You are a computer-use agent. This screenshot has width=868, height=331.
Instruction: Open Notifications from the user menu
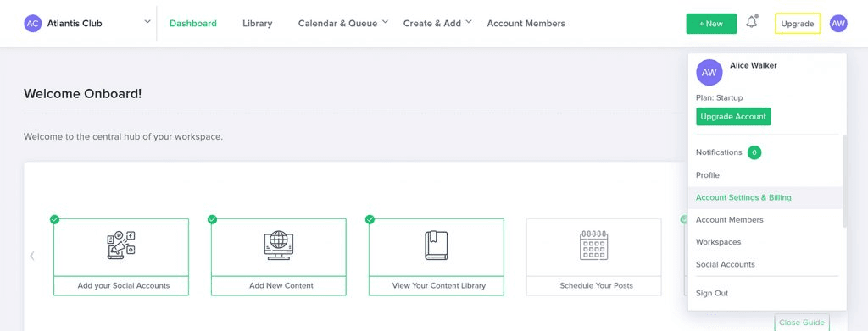(719, 152)
